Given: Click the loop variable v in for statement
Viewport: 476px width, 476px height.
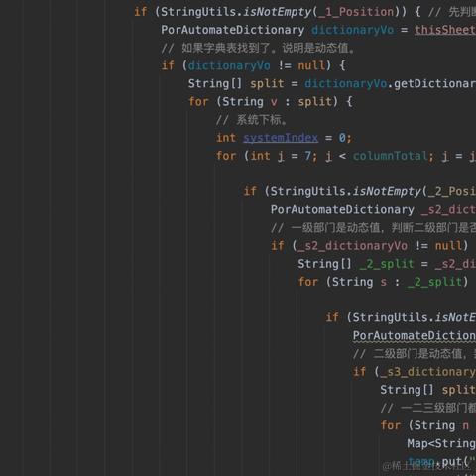Looking at the screenshot, I should (274, 102).
